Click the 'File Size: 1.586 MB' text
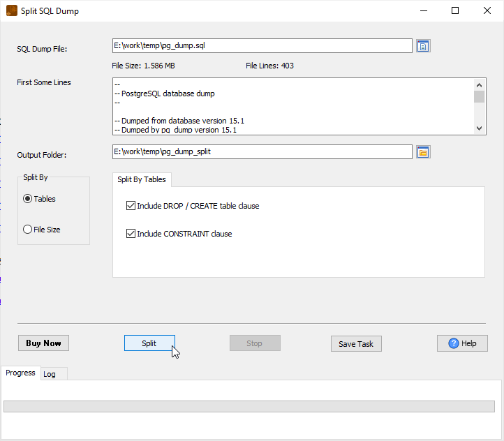Image resolution: width=504 pixels, height=441 pixels. tap(143, 66)
